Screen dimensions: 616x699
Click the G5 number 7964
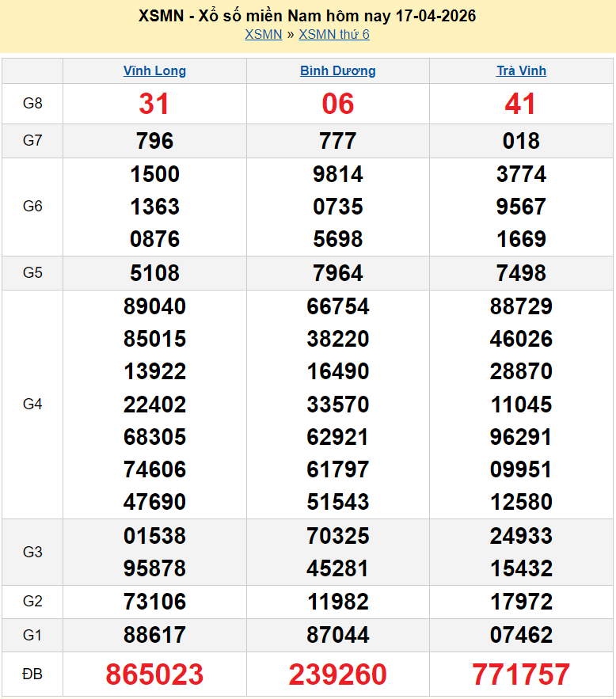(337, 273)
